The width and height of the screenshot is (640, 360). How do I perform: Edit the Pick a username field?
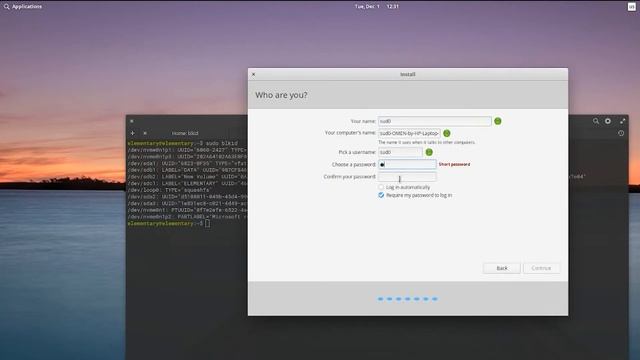tap(400, 152)
